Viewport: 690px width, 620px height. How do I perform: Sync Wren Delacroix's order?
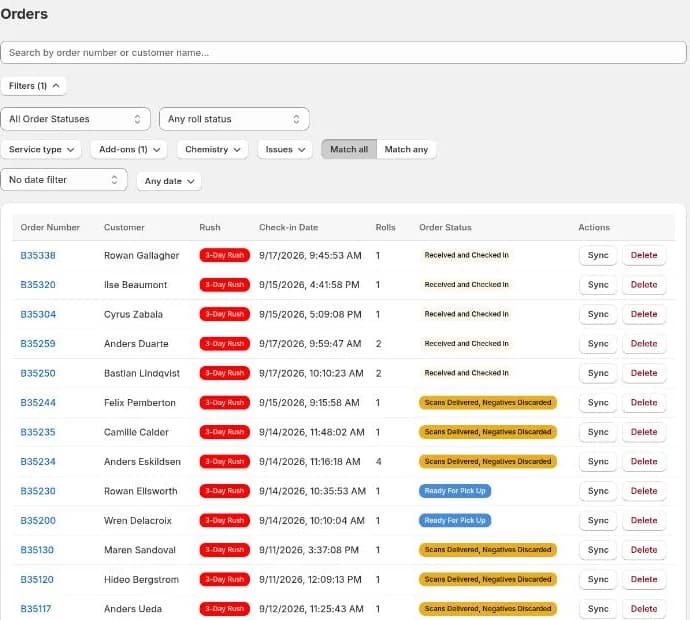coord(598,521)
